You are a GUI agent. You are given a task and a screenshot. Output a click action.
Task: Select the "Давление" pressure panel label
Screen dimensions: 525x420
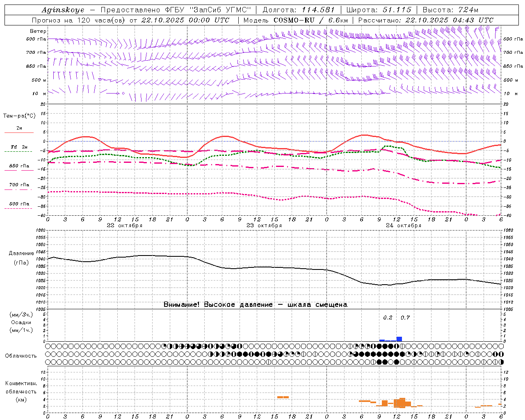pyautogui.click(x=21, y=253)
